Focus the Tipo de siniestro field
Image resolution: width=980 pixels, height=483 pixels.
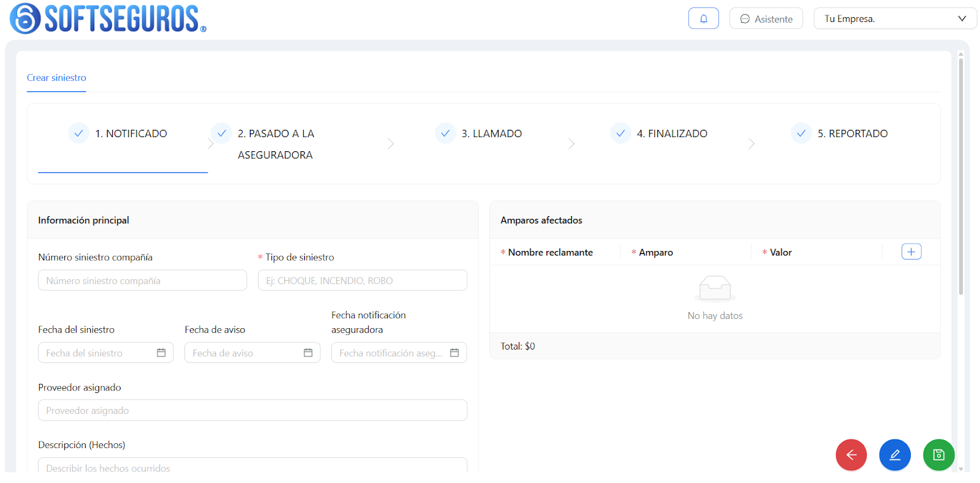click(362, 280)
